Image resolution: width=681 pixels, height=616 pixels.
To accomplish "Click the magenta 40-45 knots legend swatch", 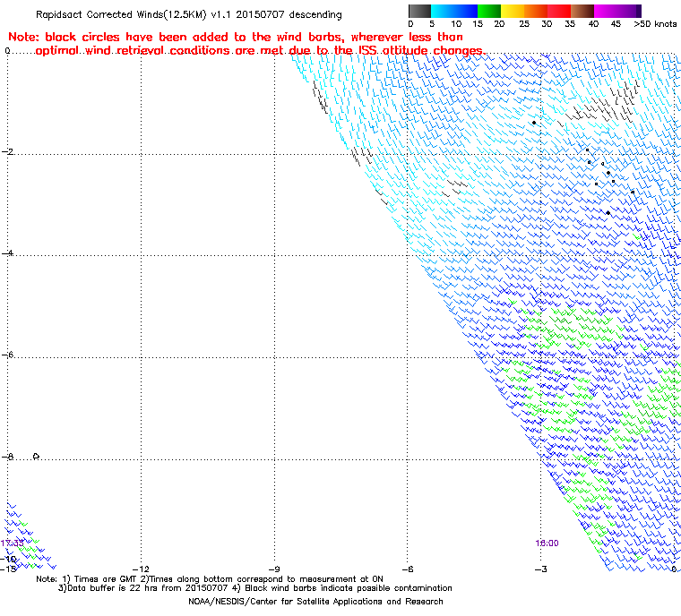I will coord(606,11).
